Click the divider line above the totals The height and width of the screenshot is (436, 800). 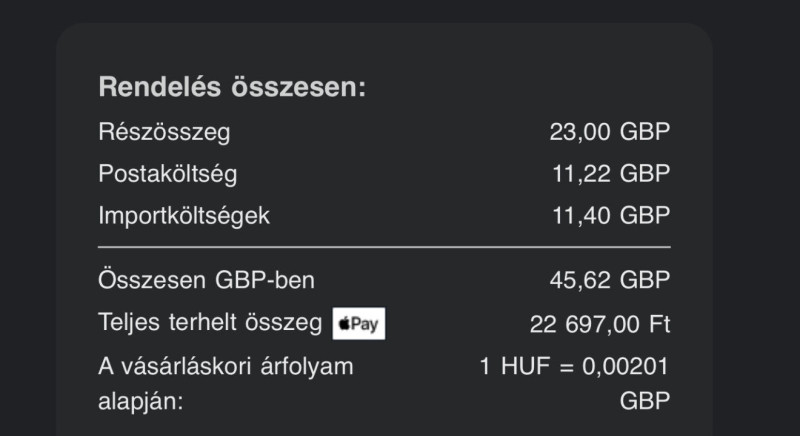pos(384,247)
